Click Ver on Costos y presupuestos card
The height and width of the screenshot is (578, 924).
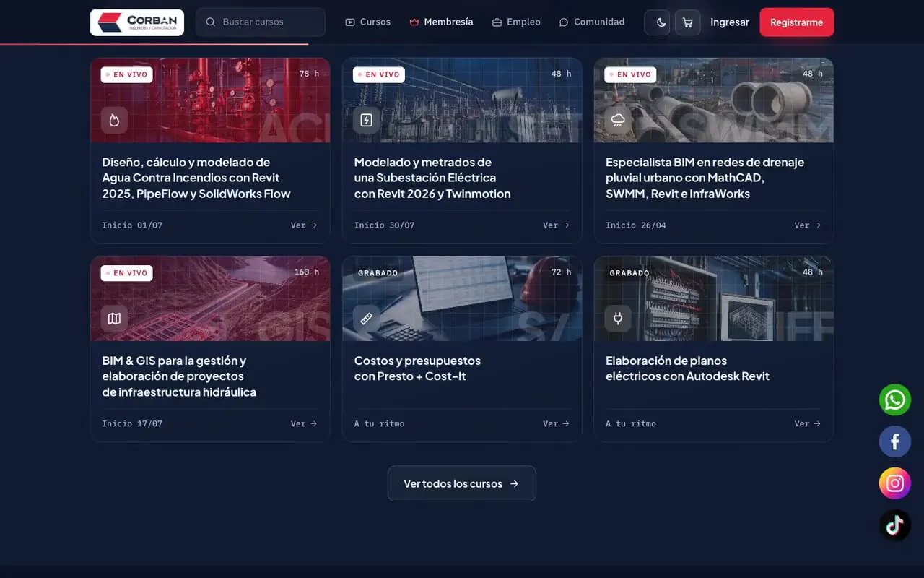556,424
